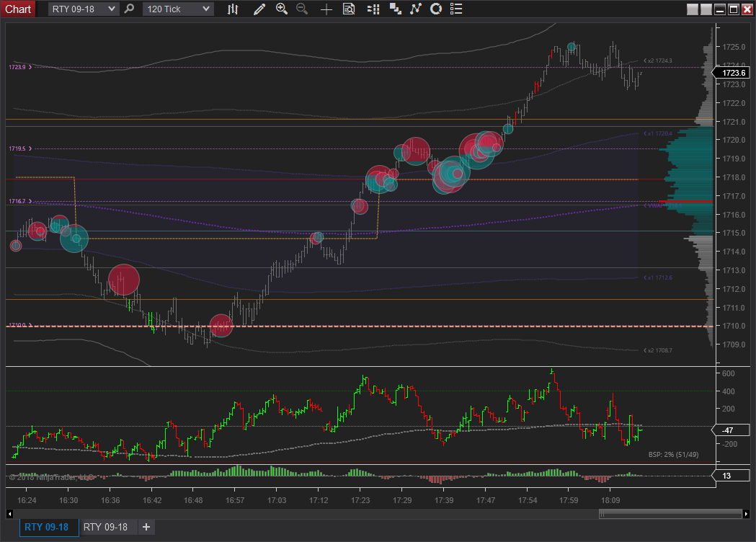
Task: Click the BSP: 2% (51/49) text
Action: tap(673, 454)
